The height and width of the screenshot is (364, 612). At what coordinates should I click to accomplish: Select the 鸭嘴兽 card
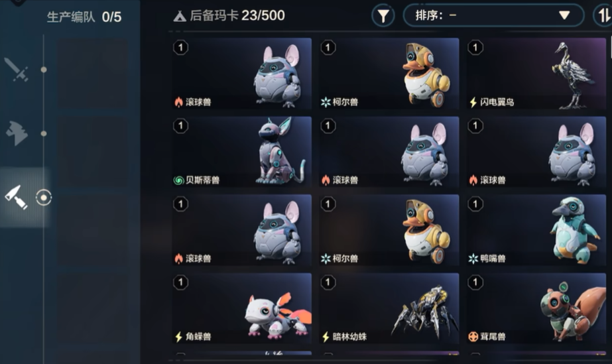click(536, 230)
